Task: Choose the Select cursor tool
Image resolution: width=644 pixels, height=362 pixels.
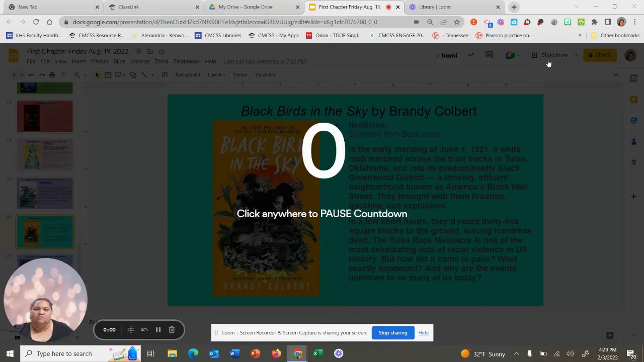Action: point(97,75)
